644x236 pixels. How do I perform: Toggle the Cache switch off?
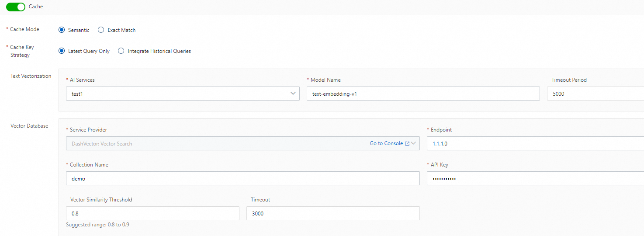[16, 7]
